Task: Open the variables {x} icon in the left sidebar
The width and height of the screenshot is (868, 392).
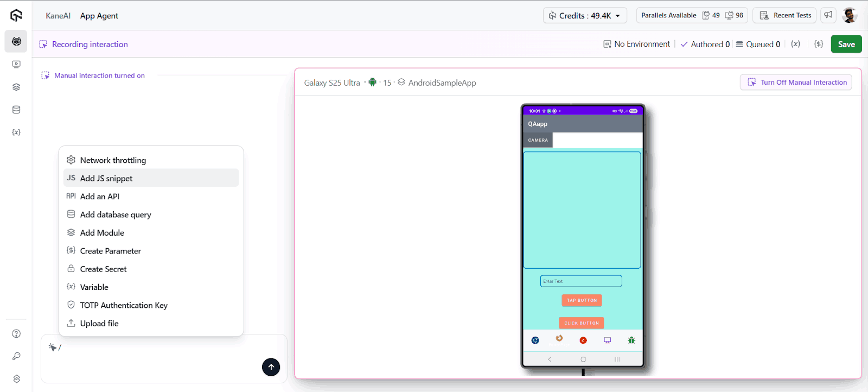Action: (x=16, y=132)
